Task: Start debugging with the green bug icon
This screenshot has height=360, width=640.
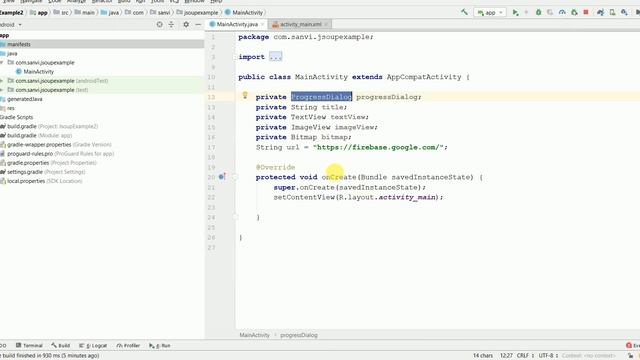Action: [538, 13]
